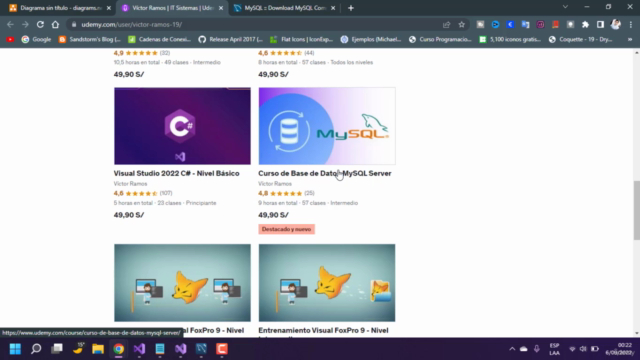Image resolution: width=640 pixels, height=360 pixels.
Task: Open Google Chrome on taskbar
Action: click(119, 349)
